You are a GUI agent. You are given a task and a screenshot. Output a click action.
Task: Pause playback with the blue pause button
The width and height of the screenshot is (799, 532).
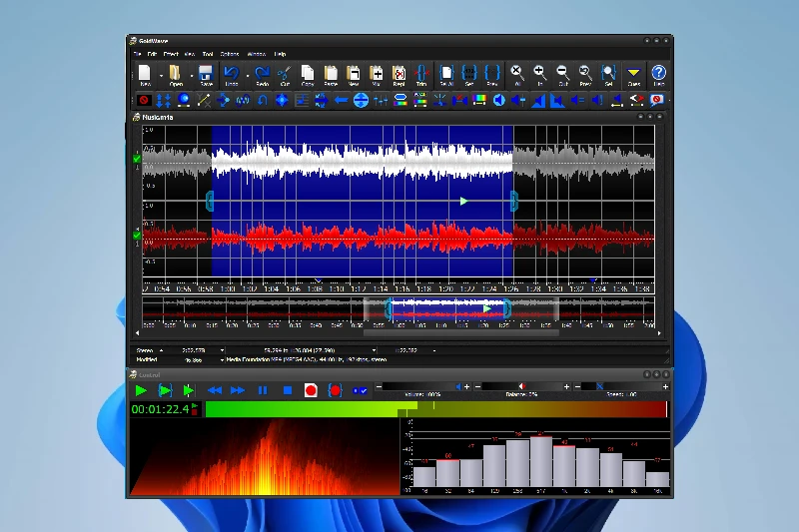click(263, 390)
